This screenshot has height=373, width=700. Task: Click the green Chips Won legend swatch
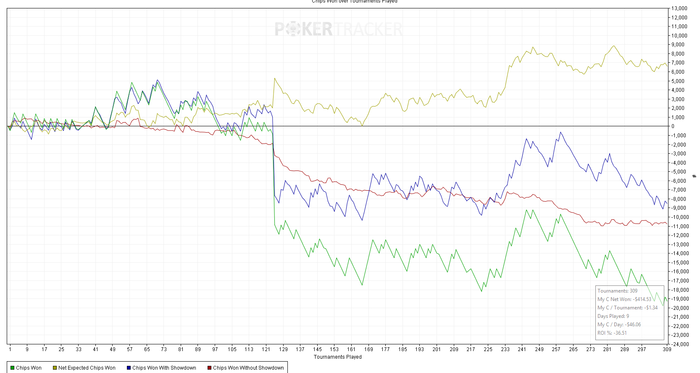[12, 368]
